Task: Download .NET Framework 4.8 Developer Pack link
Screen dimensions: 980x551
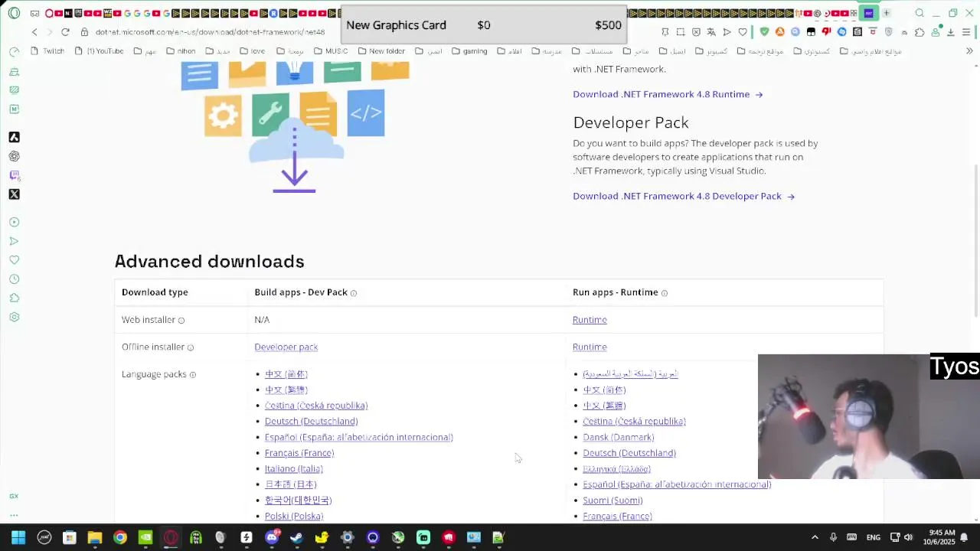Action: click(684, 196)
